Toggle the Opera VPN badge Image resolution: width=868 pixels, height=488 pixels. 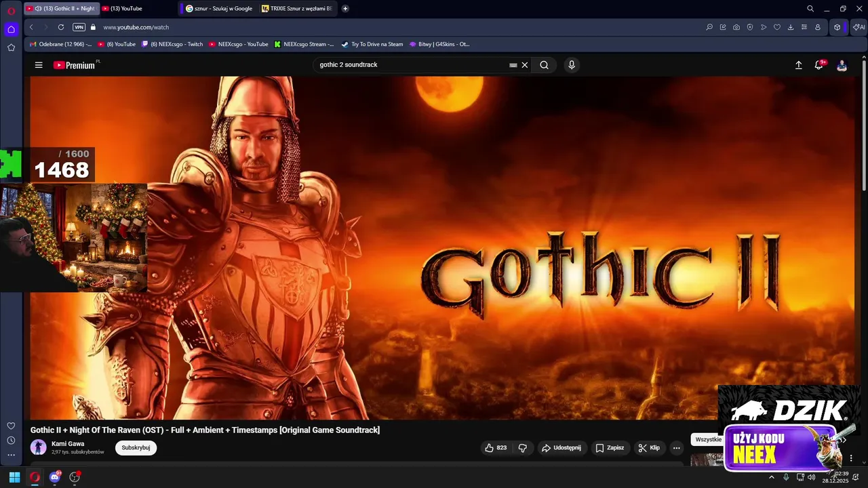click(79, 27)
